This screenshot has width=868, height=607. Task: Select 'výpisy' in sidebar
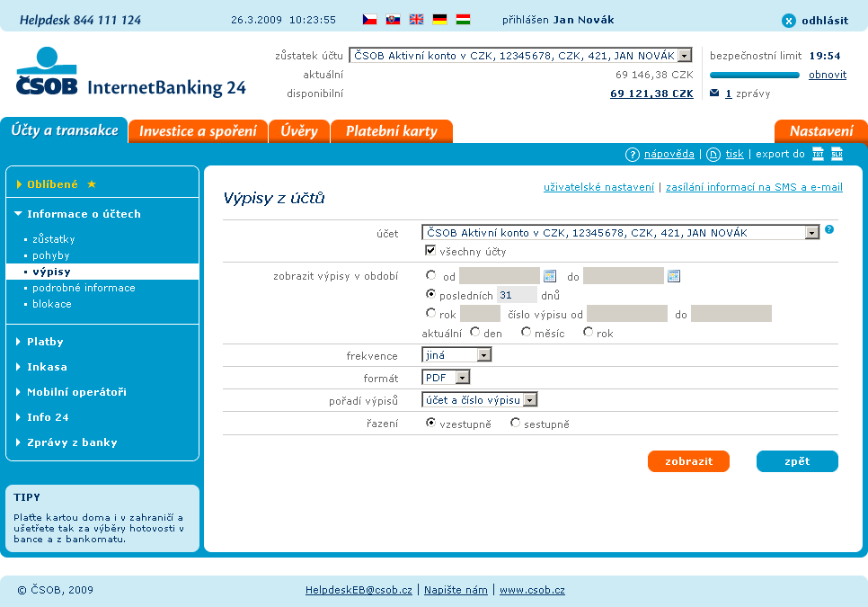[102, 272]
